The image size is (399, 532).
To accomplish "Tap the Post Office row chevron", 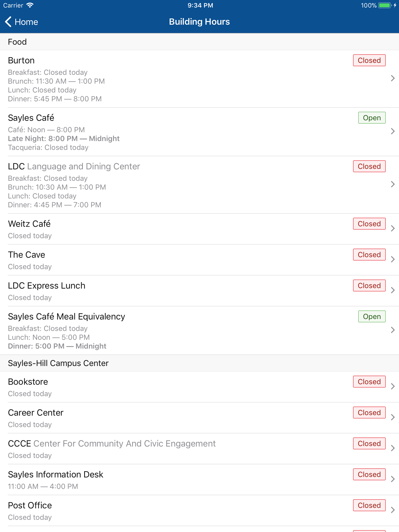I will (393, 510).
